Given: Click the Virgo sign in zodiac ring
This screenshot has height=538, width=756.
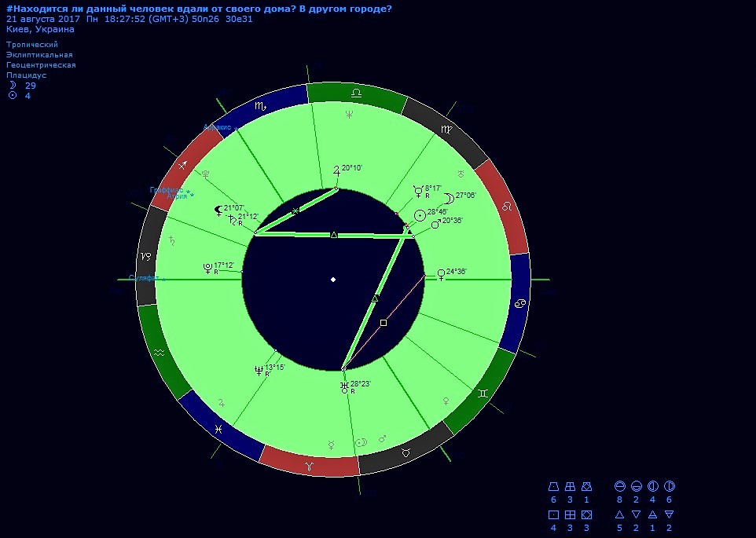Looking at the screenshot, I should [446, 129].
